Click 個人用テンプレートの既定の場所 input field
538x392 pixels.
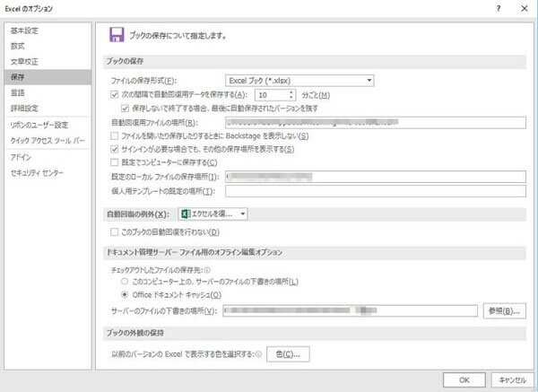376,191
